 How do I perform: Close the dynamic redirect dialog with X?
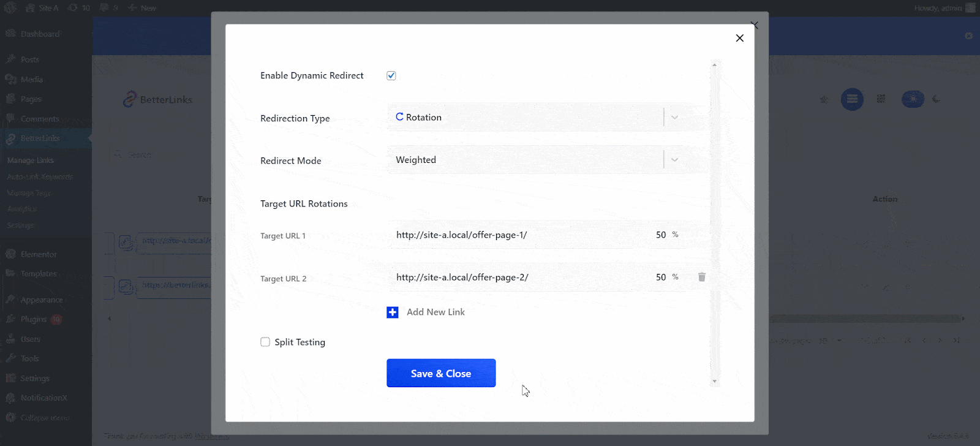[739, 38]
